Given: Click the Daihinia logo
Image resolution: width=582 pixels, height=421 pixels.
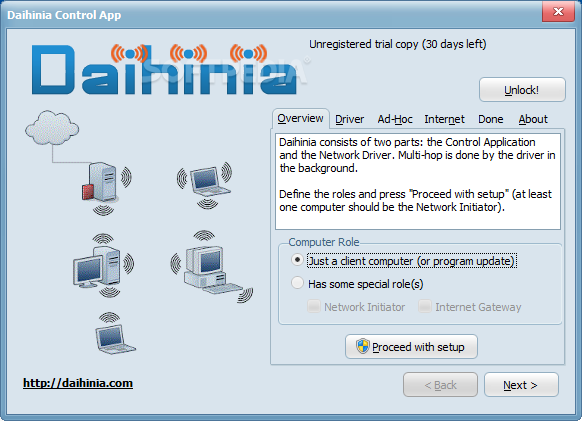Looking at the screenshot, I should (x=164, y=69).
